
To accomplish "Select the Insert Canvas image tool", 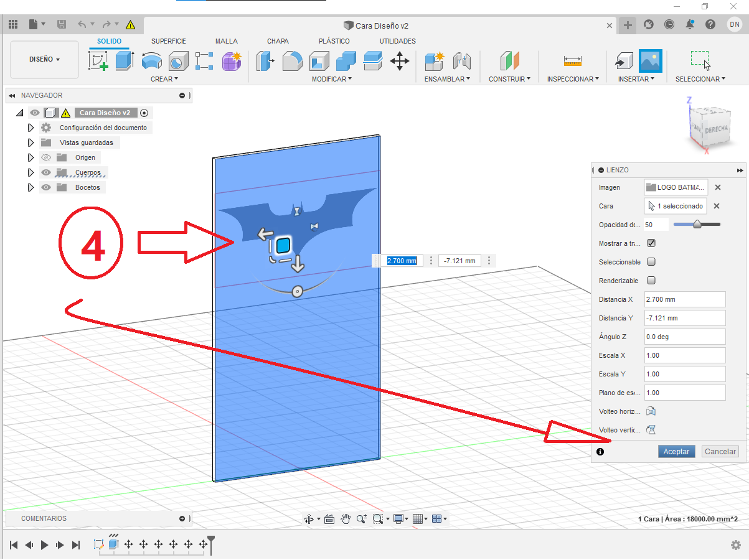I will click(650, 62).
